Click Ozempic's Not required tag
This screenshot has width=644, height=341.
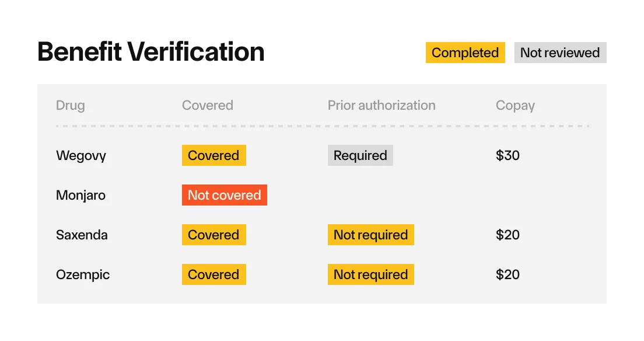pos(371,274)
